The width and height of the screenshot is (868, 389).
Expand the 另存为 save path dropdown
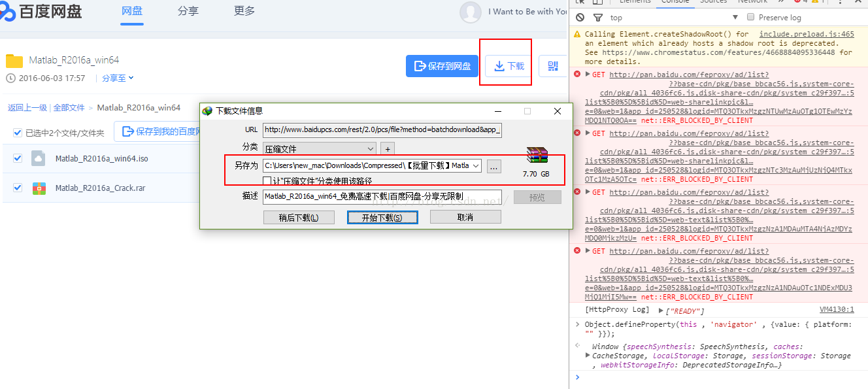tap(476, 166)
